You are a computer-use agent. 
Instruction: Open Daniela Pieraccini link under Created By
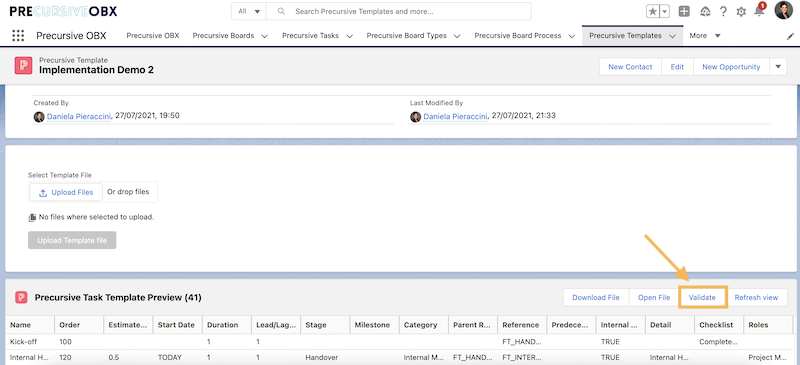[79, 116]
